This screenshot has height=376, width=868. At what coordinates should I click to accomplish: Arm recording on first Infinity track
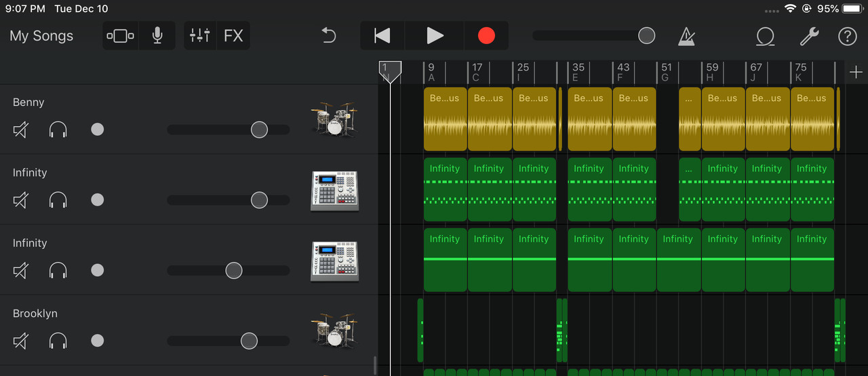click(98, 200)
